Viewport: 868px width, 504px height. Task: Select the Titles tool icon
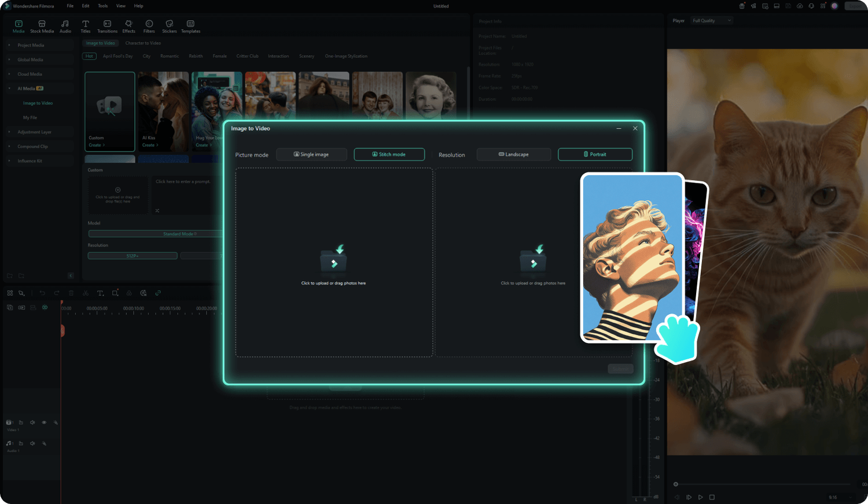86,27
